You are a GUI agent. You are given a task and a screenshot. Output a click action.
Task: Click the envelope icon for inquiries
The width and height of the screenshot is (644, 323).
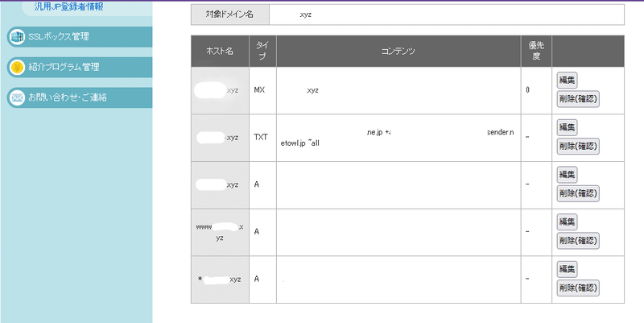pyautogui.click(x=16, y=97)
